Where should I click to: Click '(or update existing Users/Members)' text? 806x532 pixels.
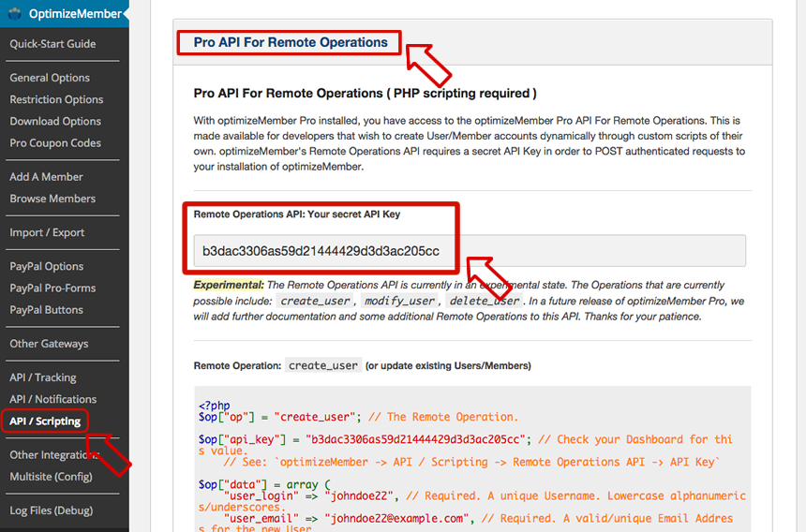click(448, 365)
